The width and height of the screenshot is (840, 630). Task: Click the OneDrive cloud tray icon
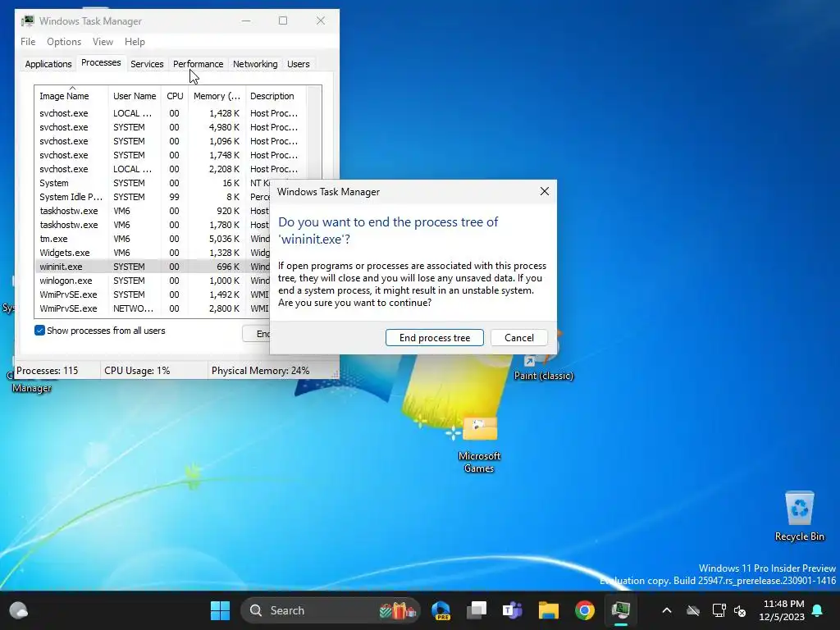pyautogui.click(x=693, y=610)
